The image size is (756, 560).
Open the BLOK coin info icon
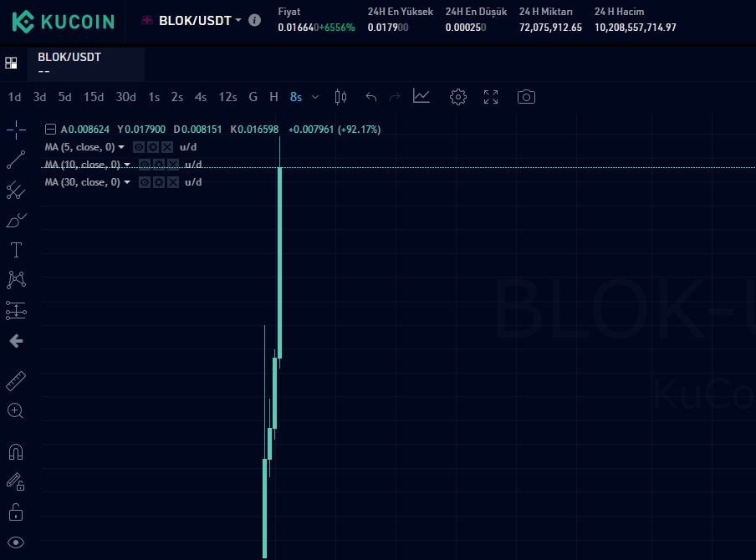254,20
